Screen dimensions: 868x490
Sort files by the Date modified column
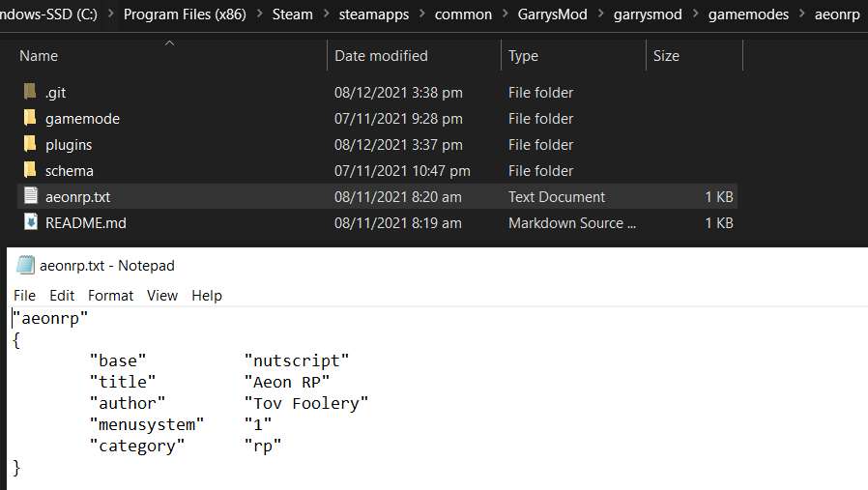[x=381, y=56]
